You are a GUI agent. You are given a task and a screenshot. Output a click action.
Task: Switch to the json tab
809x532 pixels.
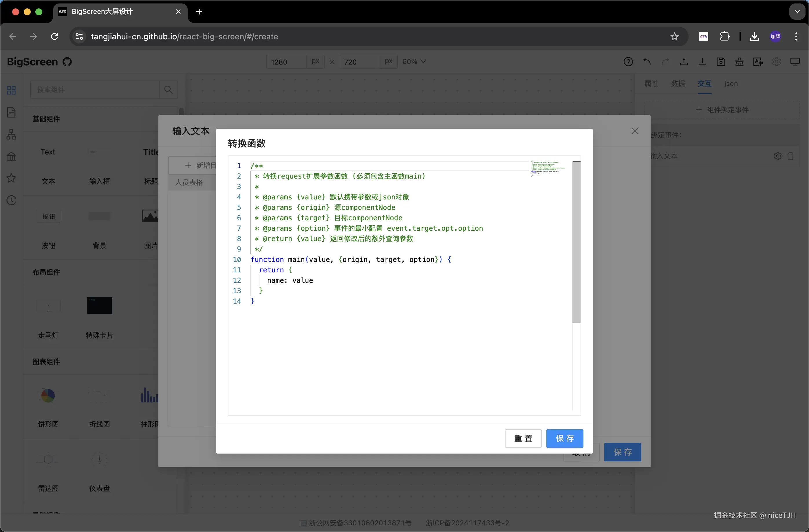(x=731, y=84)
